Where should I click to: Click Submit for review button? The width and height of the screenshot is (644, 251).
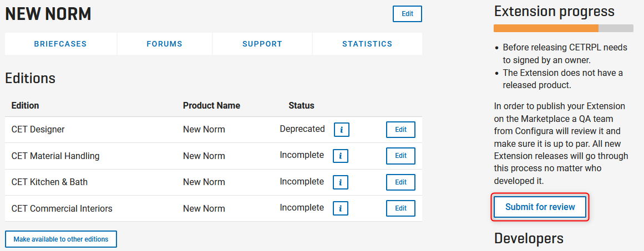[x=540, y=207]
